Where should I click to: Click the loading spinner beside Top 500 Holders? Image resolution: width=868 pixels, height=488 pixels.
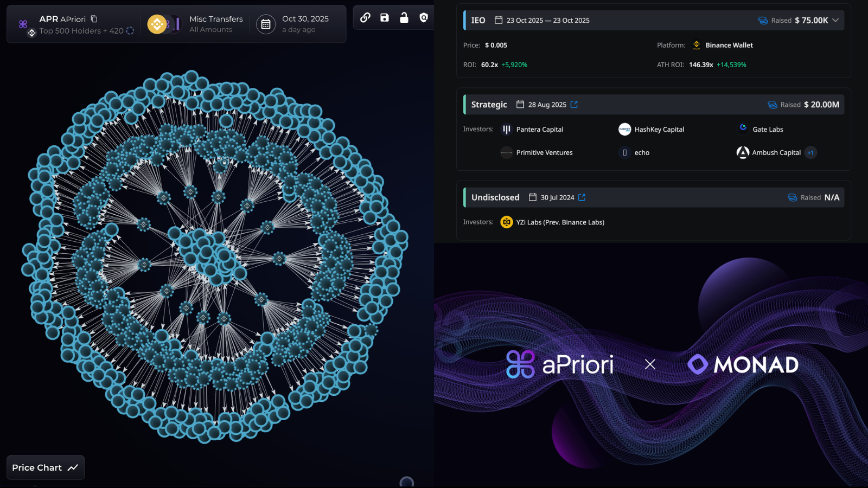pos(130,31)
